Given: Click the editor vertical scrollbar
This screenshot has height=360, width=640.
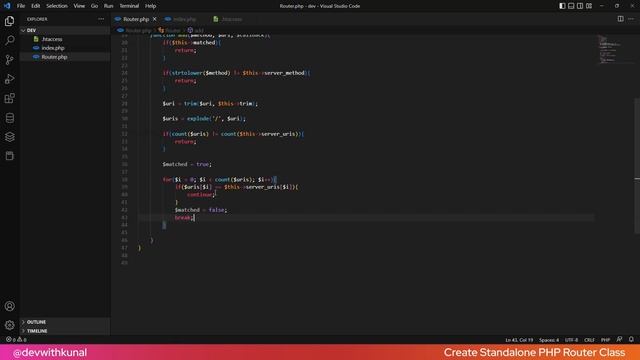Looking at the screenshot, I should click(x=637, y=166).
